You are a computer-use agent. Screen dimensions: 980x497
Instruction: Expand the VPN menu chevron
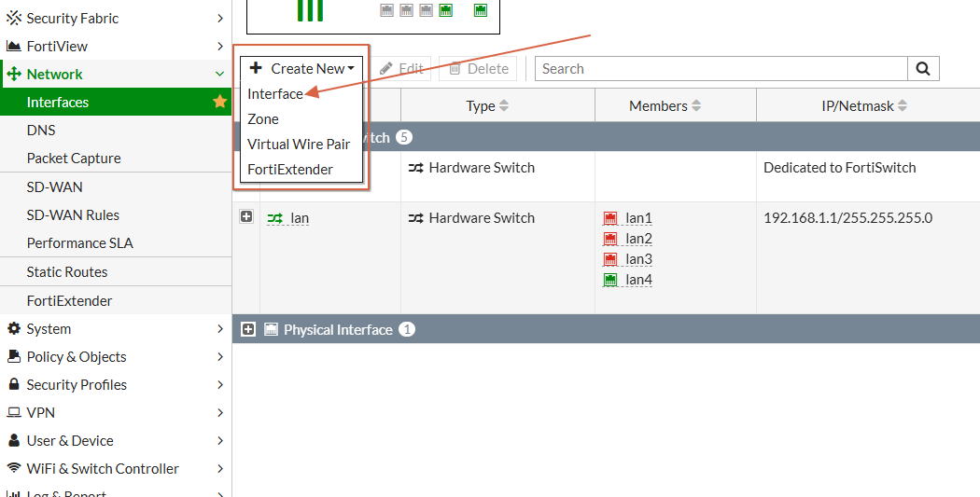point(220,413)
